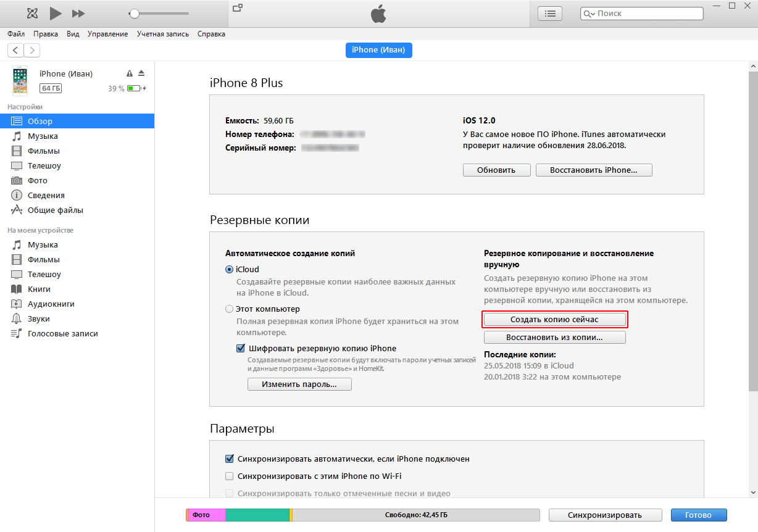Click the play button icon

point(56,13)
